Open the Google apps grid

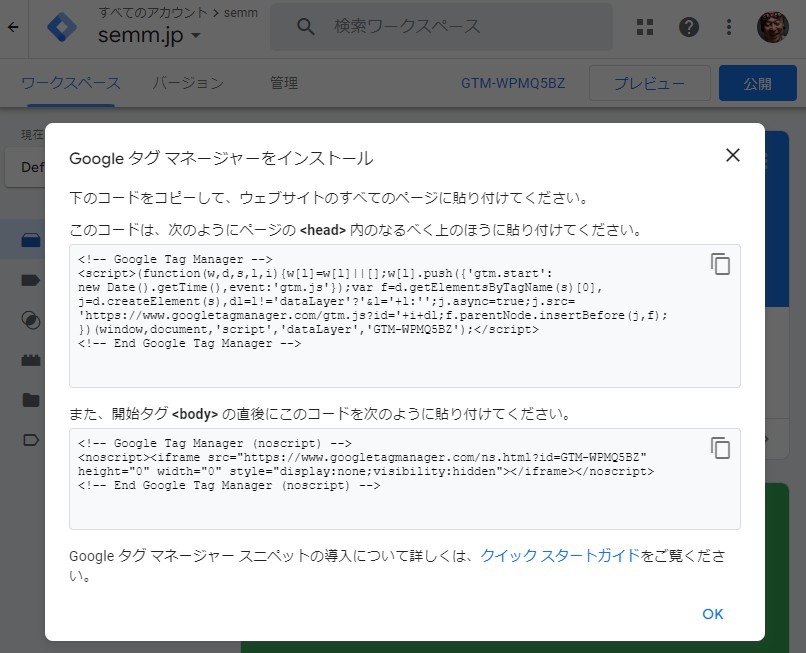click(x=645, y=27)
